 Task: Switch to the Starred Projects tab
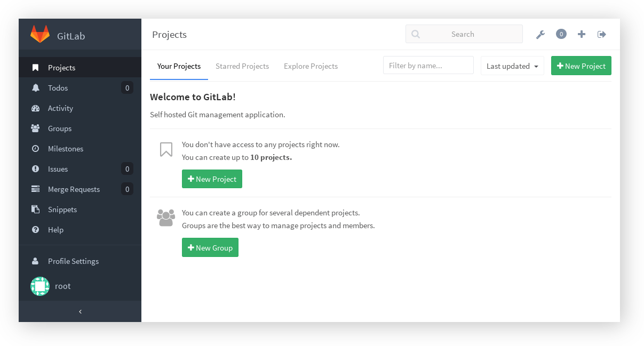coord(242,66)
